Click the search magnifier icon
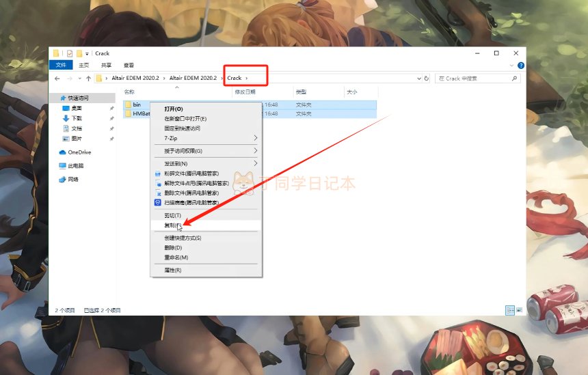 (514, 79)
